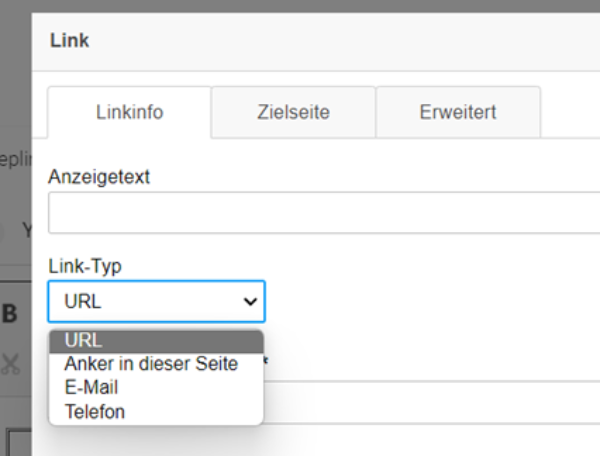This screenshot has width=600, height=456.
Task: Switch to the Linkinfo tab
Action: 129,112
